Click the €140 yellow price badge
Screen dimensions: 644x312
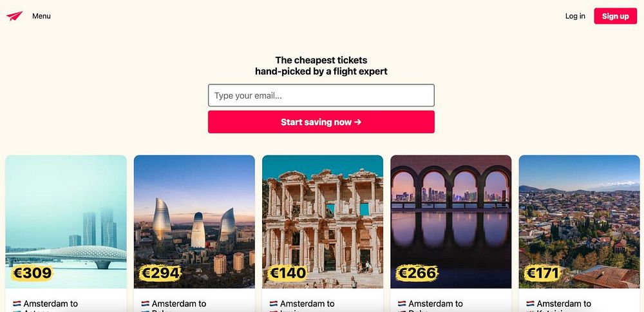coord(287,273)
